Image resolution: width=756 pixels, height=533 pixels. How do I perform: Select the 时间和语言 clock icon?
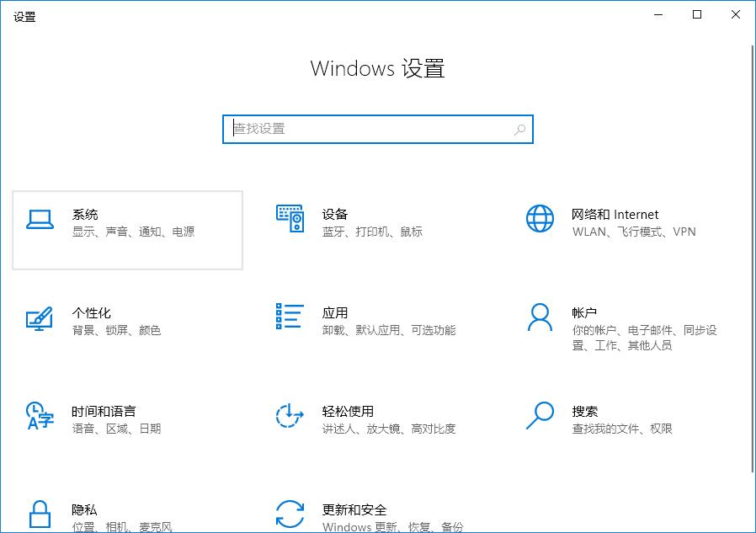pos(40,415)
